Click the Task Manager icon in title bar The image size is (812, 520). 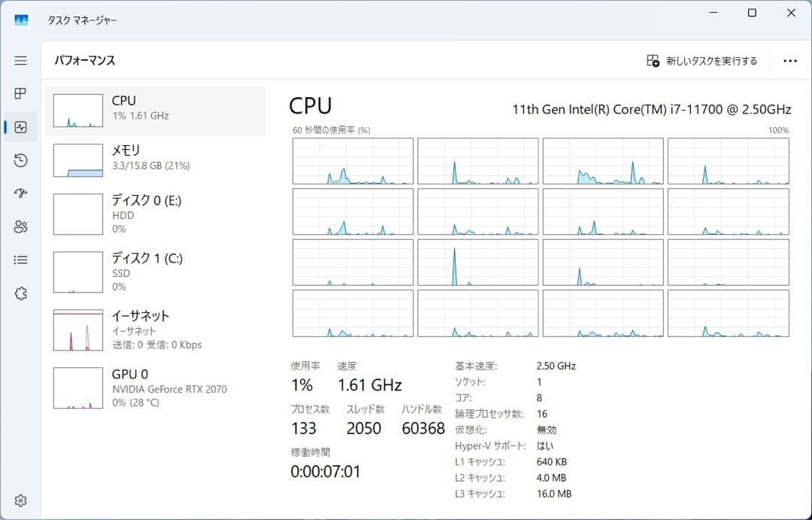point(21,20)
